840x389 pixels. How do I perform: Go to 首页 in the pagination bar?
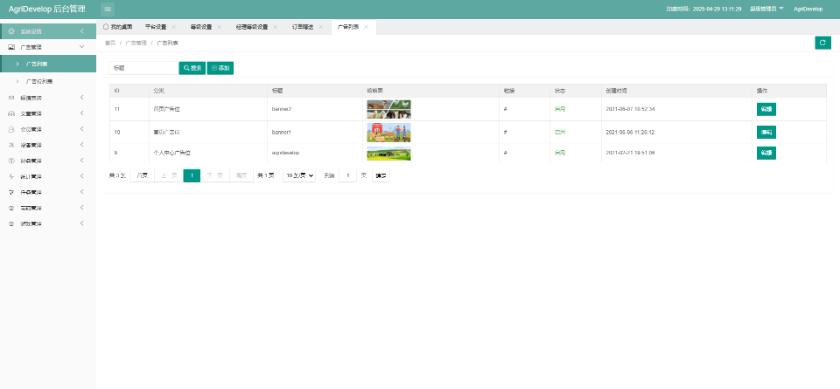pos(142,176)
